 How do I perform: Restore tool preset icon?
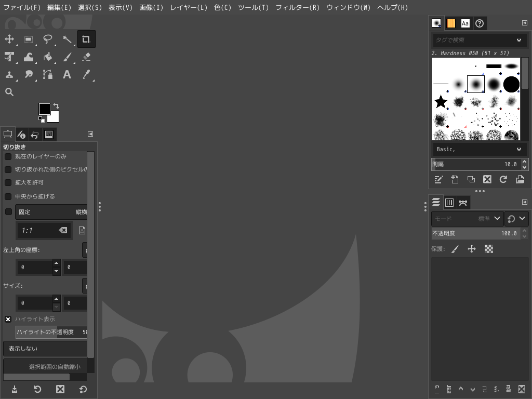point(37,389)
